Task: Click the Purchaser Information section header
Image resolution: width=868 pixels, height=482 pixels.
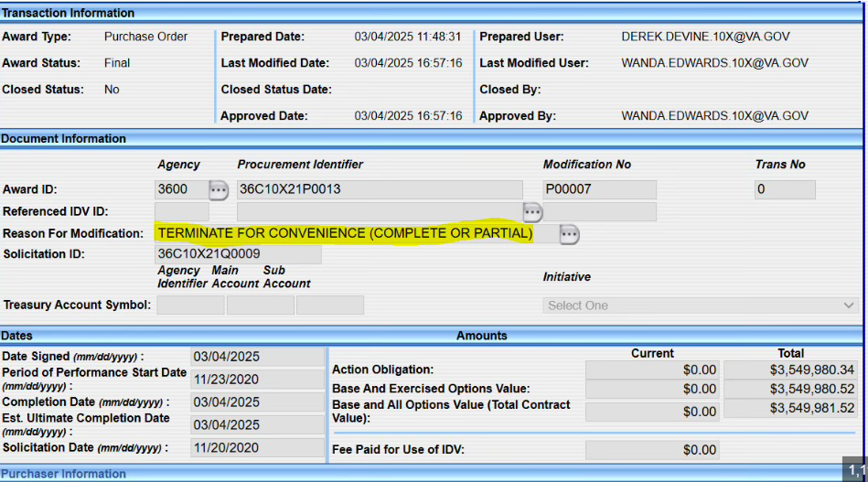Action: 64,474
